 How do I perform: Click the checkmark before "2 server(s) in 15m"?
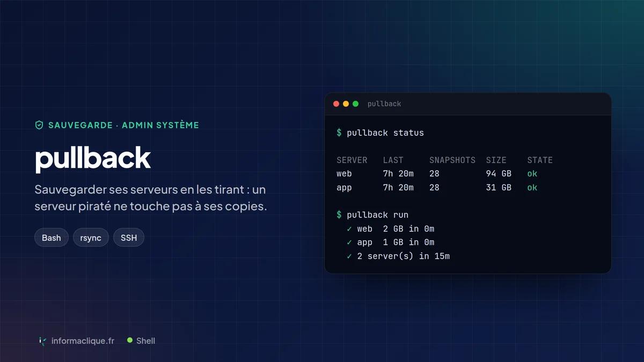(x=349, y=256)
